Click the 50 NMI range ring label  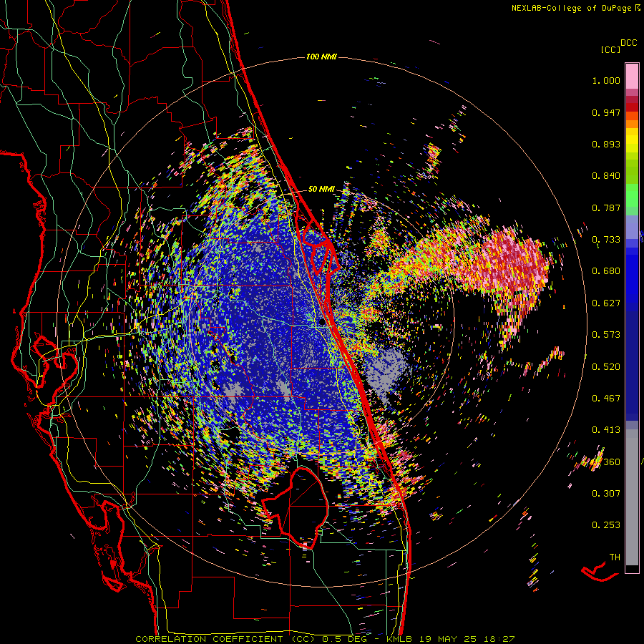point(321,189)
